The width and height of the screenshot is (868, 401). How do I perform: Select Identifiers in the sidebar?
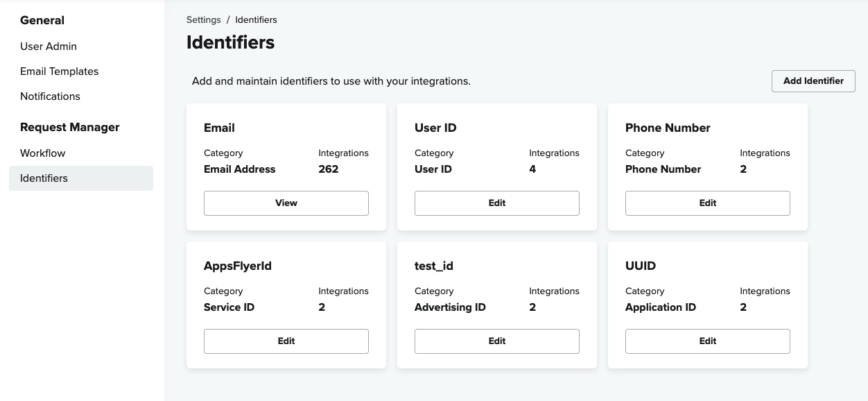44,178
